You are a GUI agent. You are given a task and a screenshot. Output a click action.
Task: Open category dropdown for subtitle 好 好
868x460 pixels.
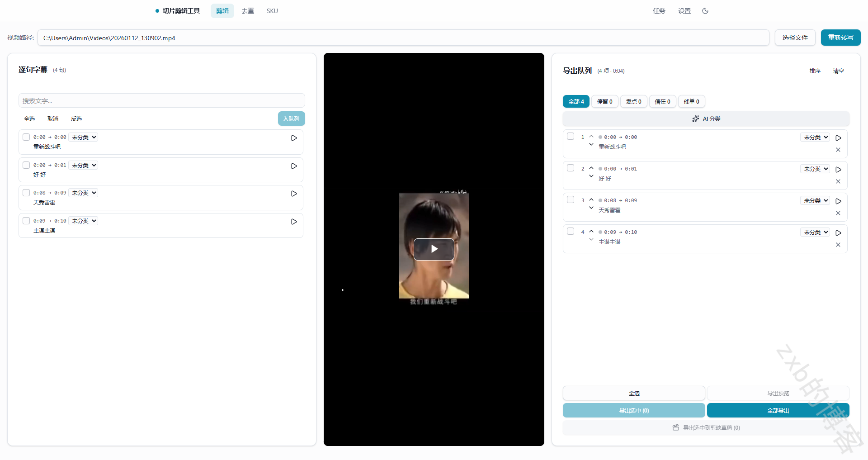[84, 165]
